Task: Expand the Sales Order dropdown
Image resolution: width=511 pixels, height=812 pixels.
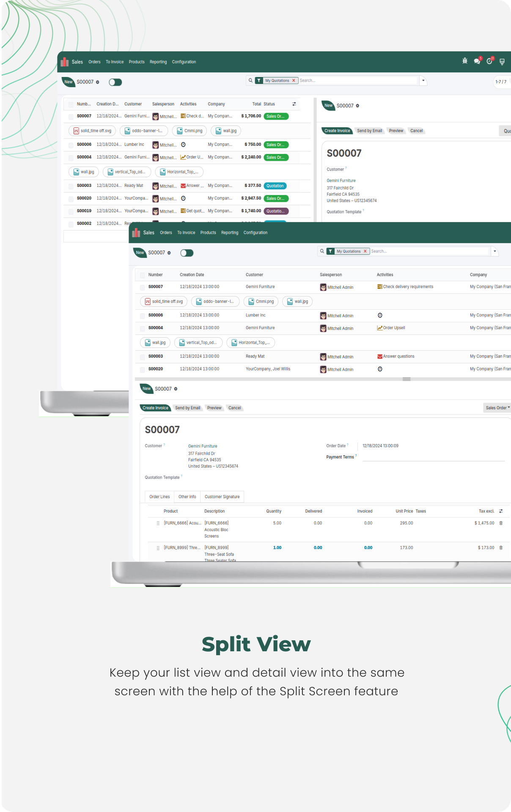Action: [497, 408]
